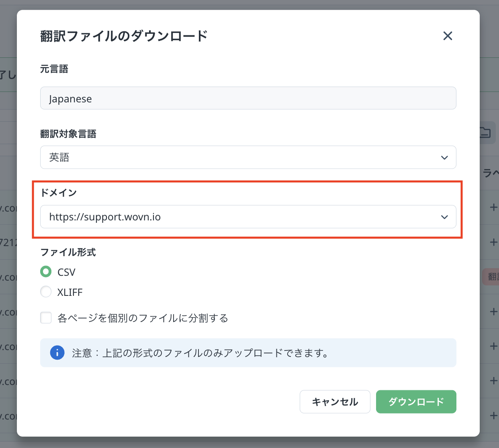Screen dimensions: 499x448
Task: Click the chevron arrow in the 翻訳対象言語 field
Action: [444, 157]
